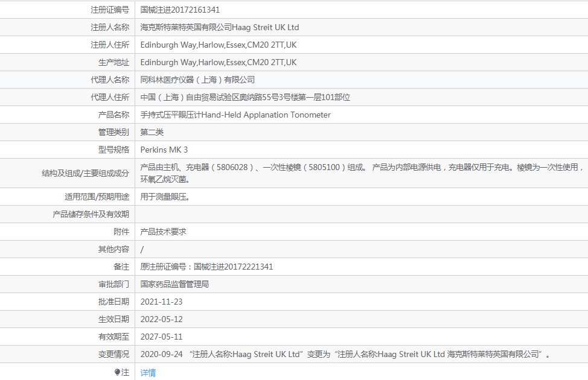Click the 其他内容 label

point(113,249)
